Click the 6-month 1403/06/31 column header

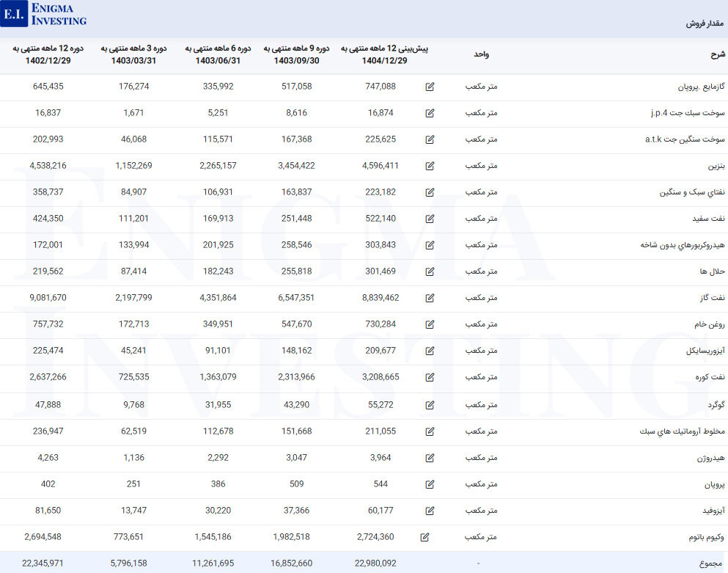point(218,54)
